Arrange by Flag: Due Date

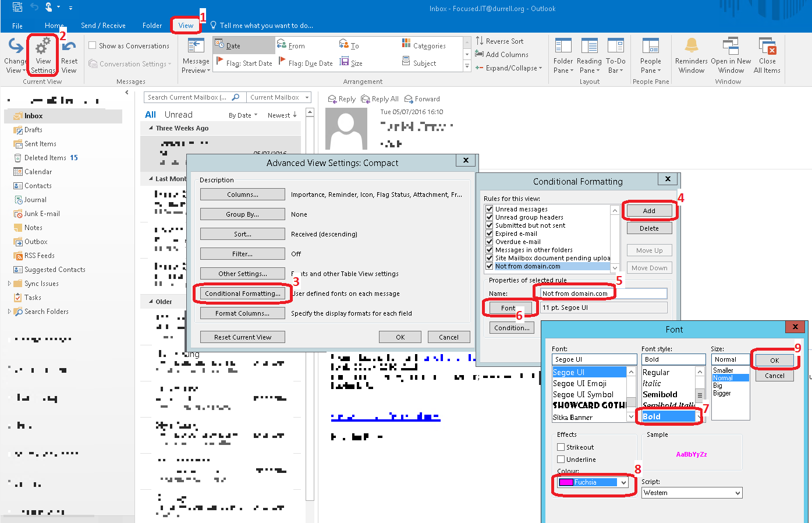click(x=306, y=63)
